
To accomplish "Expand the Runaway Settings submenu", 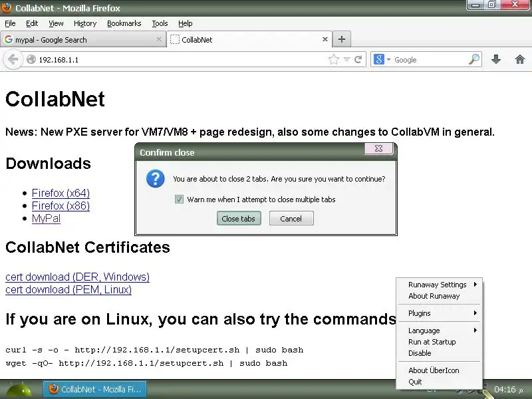I will [x=439, y=285].
